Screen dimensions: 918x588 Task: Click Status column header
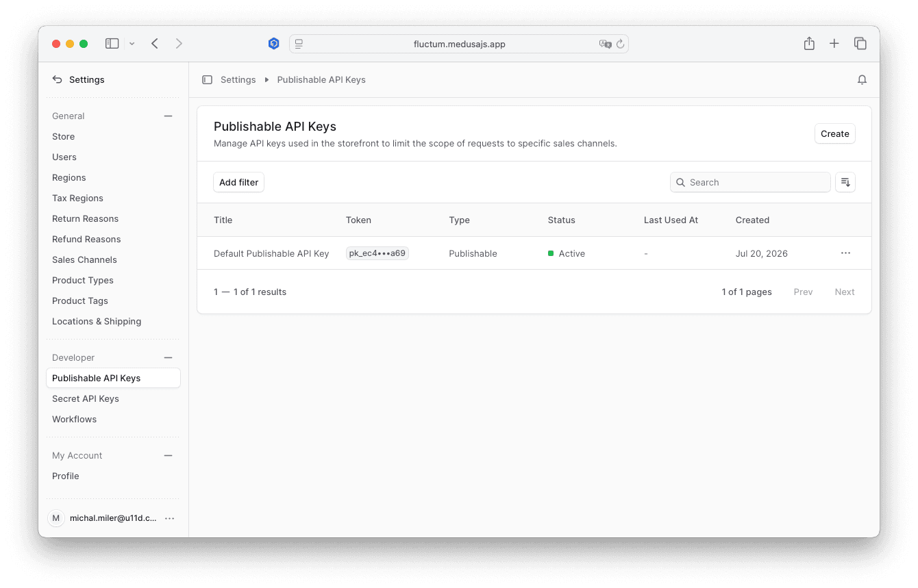pyautogui.click(x=561, y=220)
